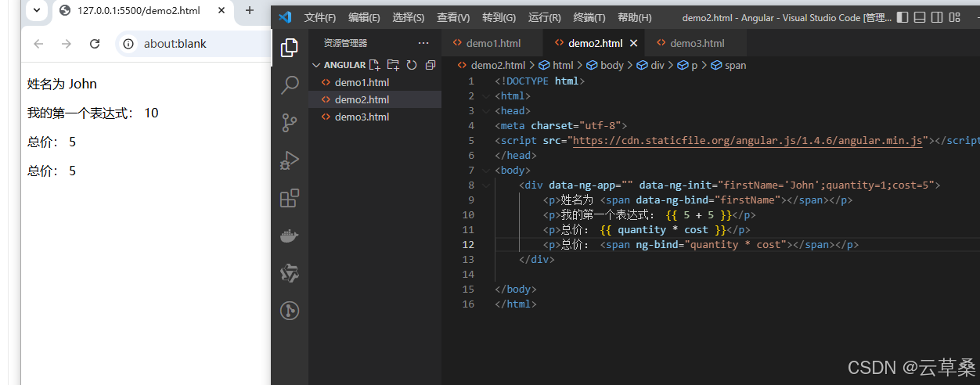Select demo2.html in the explorer tree

[375, 99]
